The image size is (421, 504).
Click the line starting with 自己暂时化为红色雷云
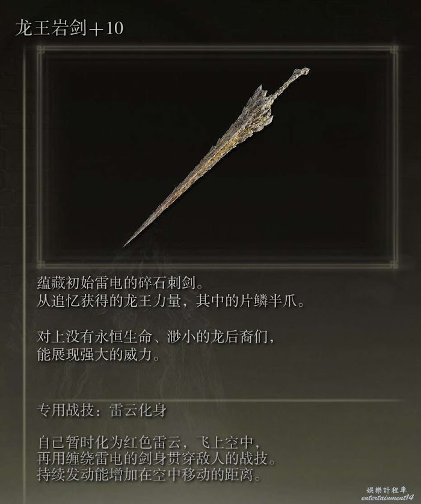[x=149, y=443]
